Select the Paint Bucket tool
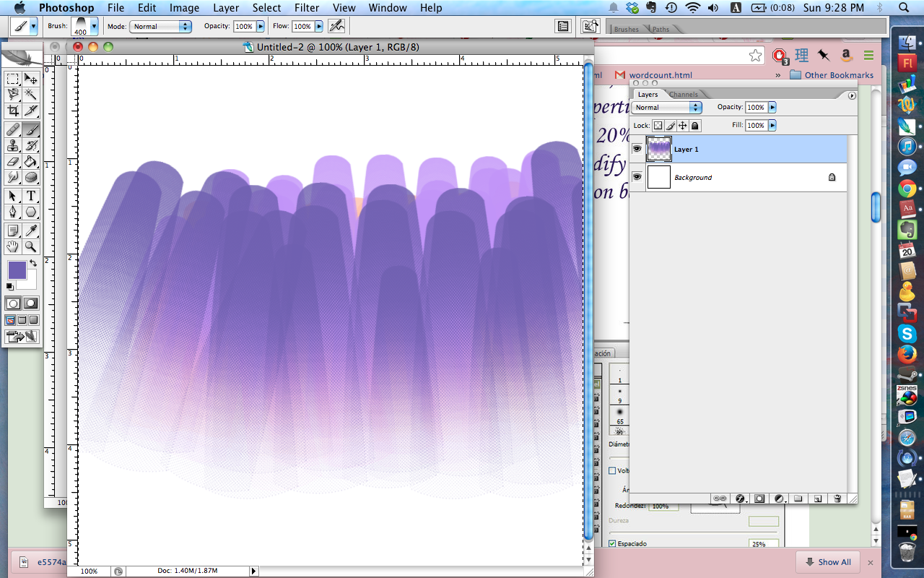The width and height of the screenshot is (924, 578). pos(31,162)
